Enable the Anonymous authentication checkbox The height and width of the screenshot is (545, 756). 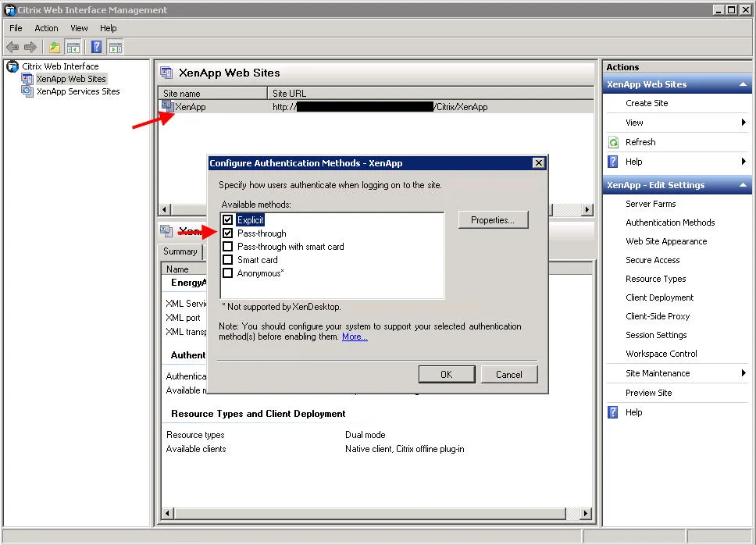pos(227,273)
